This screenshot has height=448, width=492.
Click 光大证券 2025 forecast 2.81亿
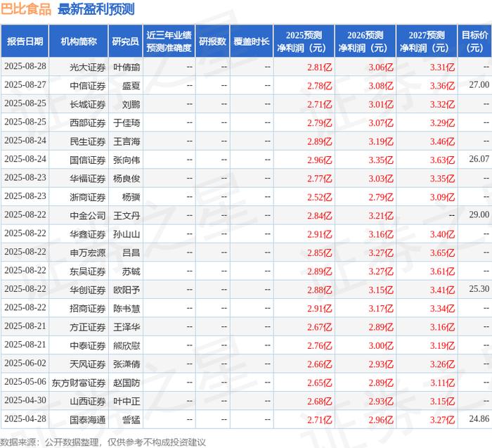[x=319, y=68]
